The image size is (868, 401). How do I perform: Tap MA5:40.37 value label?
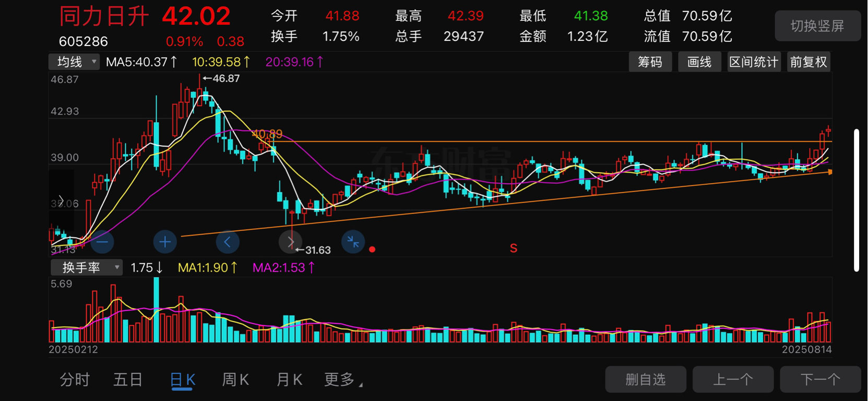point(141,62)
